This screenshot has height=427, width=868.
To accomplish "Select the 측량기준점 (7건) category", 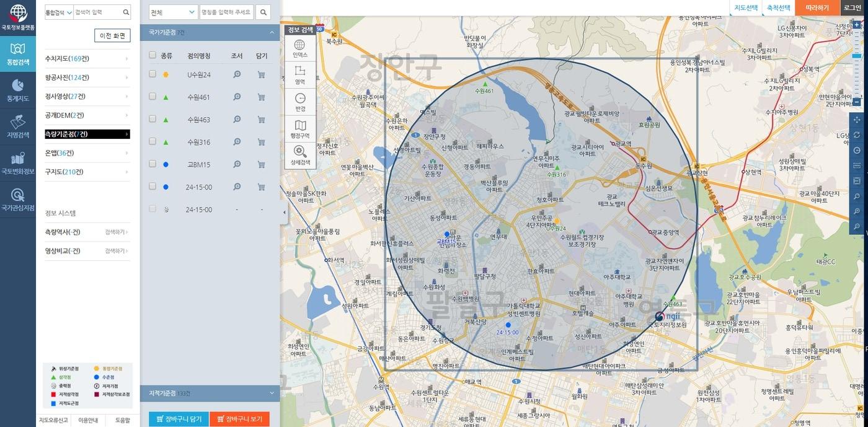I will [x=87, y=134].
